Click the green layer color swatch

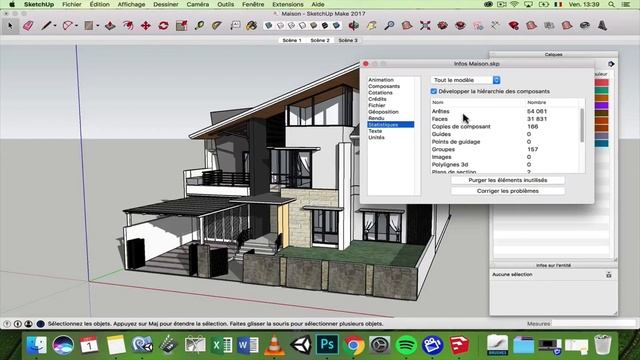(x=602, y=91)
